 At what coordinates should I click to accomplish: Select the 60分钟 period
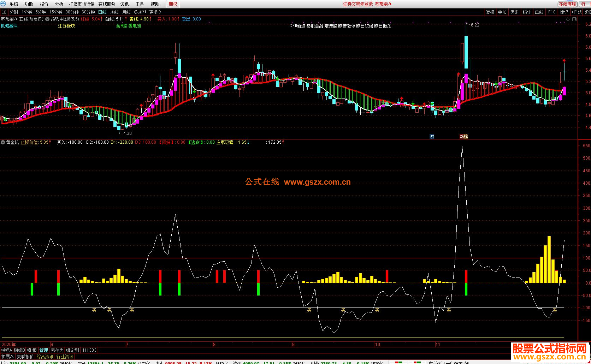(x=88, y=12)
